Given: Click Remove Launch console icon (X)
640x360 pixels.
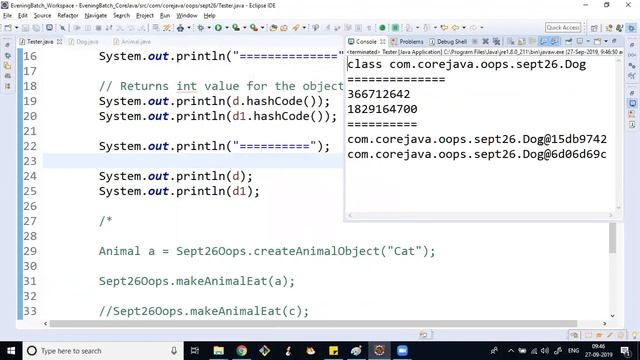Looking at the screenshot, I should tap(485, 41).
